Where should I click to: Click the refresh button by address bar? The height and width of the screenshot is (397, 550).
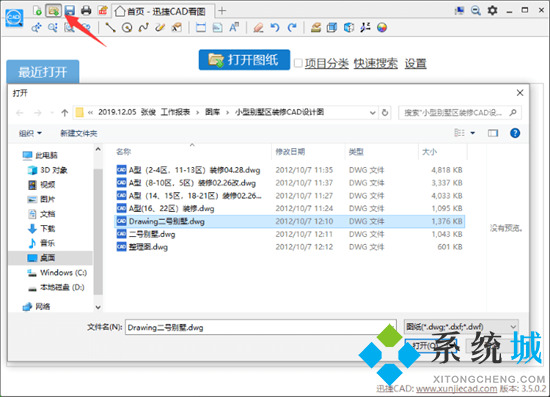[x=385, y=113]
